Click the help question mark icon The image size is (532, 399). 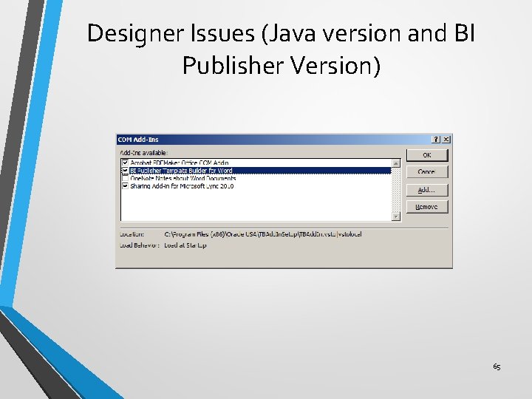(x=437, y=139)
